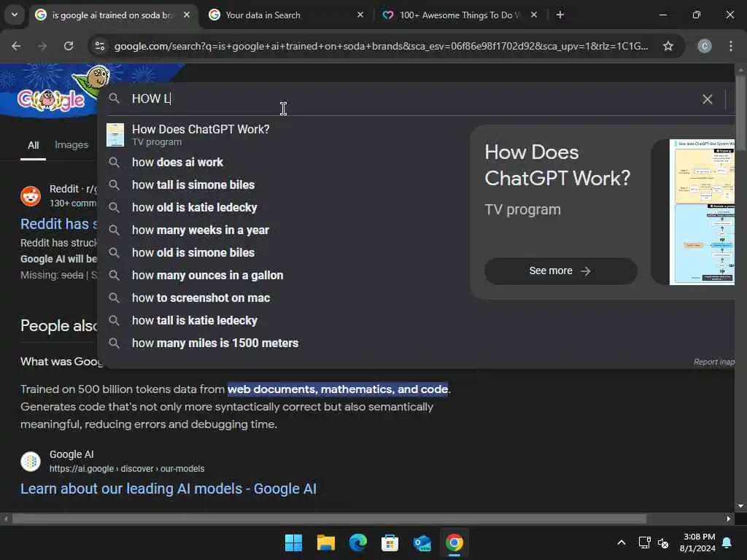Click the network status tray icon
747x560 pixels.
coord(645,542)
